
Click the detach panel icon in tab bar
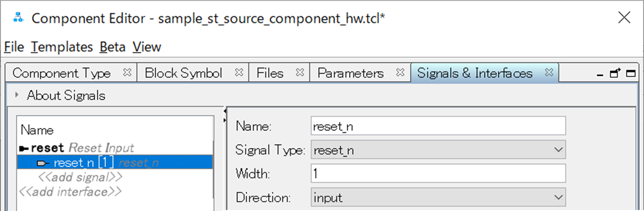[x=615, y=73]
